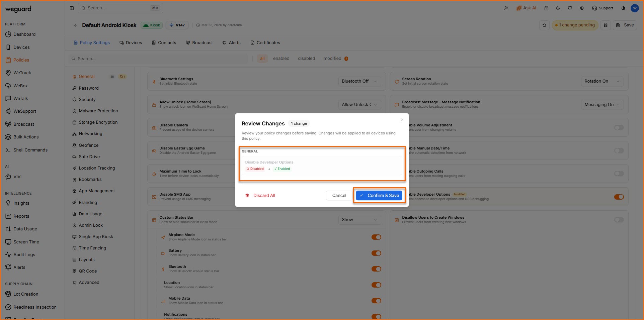Enable Disallow Users to Create Windows
The height and width of the screenshot is (320, 644).
pyautogui.click(x=619, y=220)
